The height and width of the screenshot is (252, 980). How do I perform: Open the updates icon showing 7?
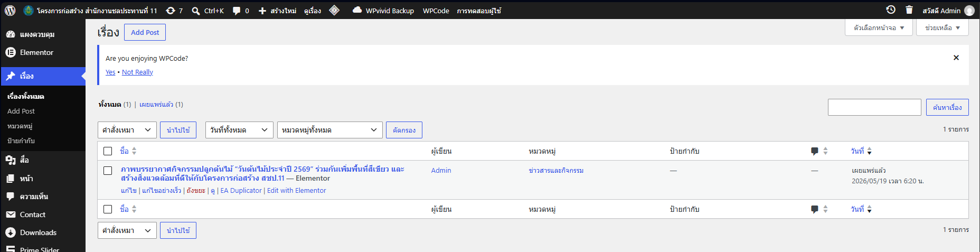pyautogui.click(x=171, y=11)
